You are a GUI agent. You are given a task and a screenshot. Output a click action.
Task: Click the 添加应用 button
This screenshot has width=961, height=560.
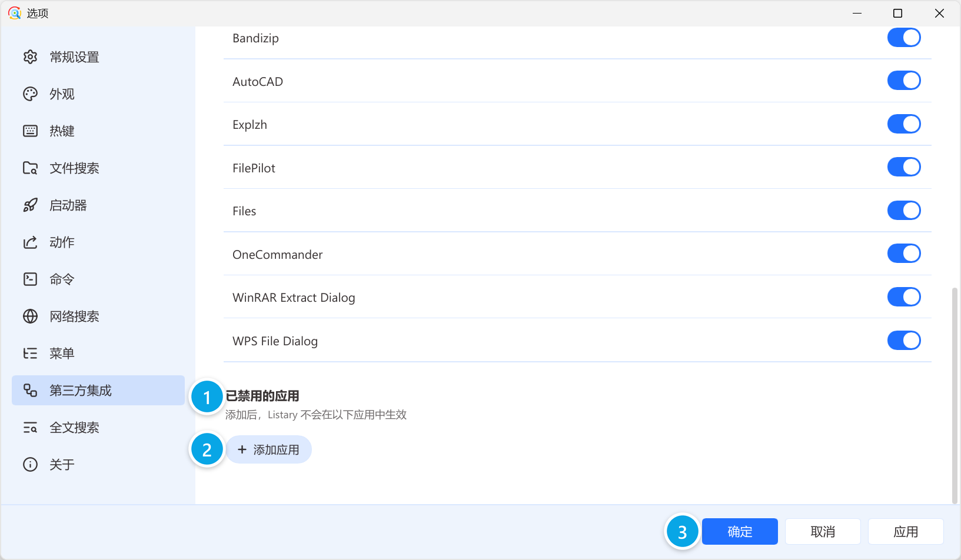tap(269, 449)
